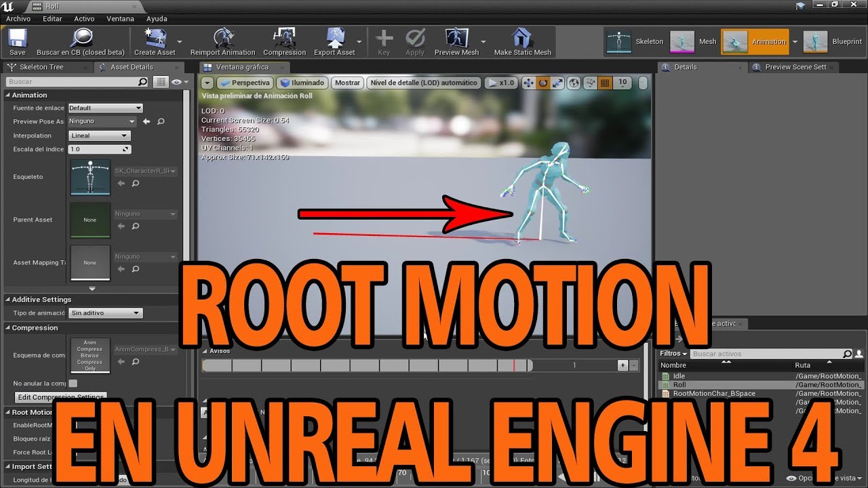Switch to Mesh editor mode

click(693, 41)
